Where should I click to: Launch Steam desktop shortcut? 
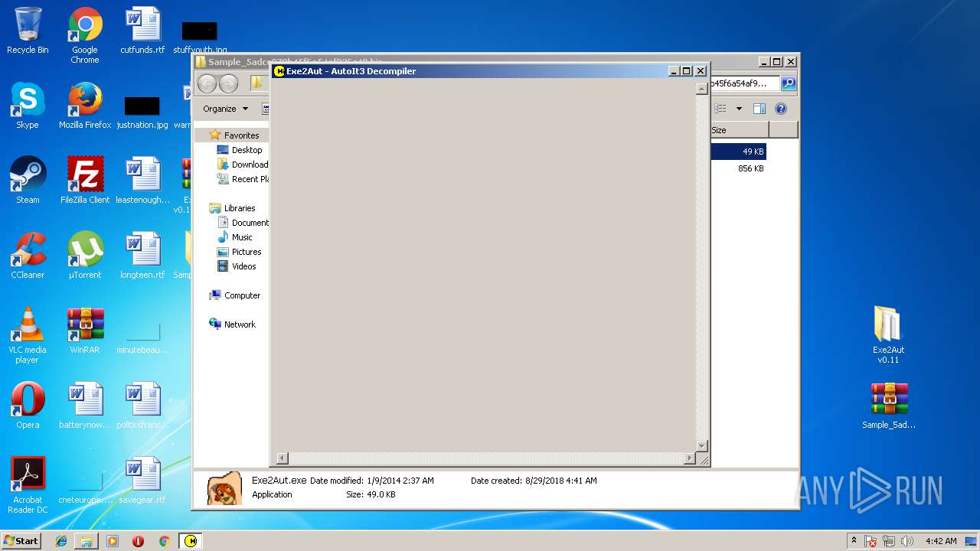(28, 181)
